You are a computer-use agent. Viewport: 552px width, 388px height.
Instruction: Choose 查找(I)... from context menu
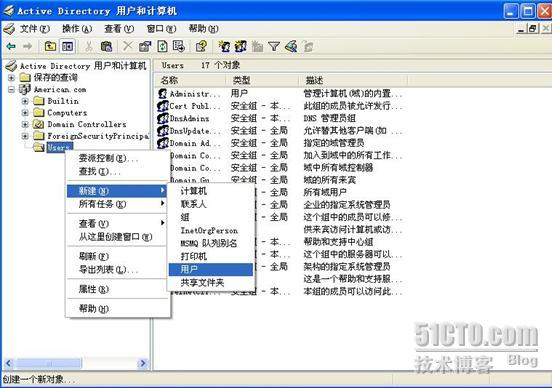[x=117, y=172]
